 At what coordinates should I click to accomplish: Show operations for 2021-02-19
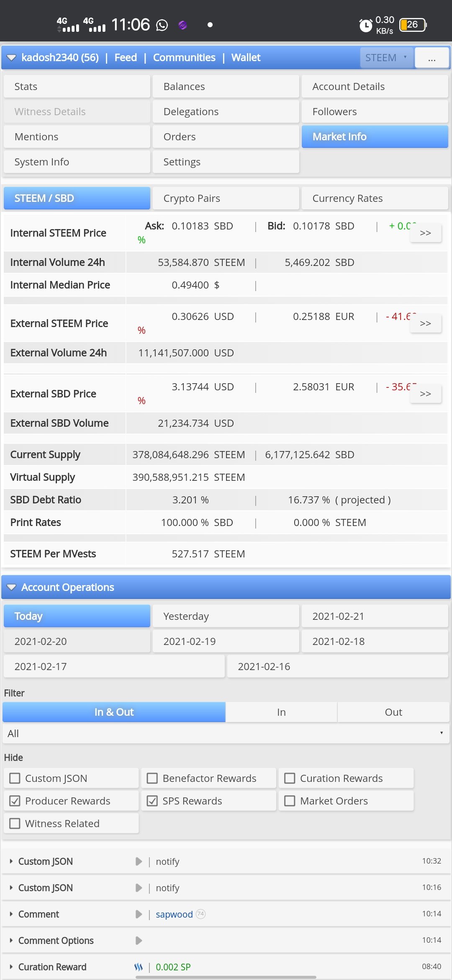pos(226,641)
